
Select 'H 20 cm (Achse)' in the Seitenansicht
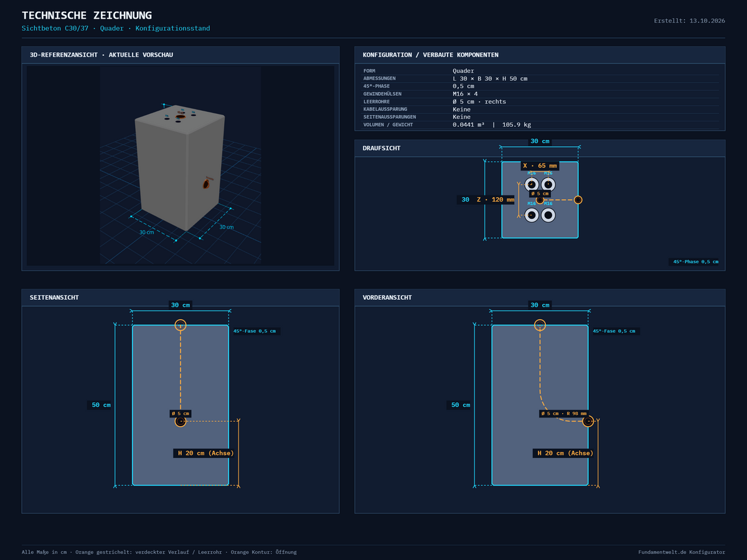(205, 453)
